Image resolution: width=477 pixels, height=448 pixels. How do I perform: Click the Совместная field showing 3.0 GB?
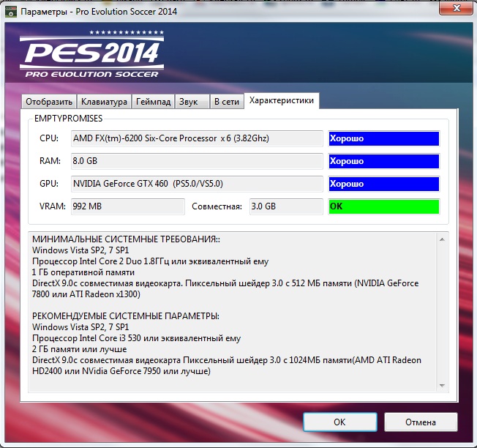coord(286,206)
